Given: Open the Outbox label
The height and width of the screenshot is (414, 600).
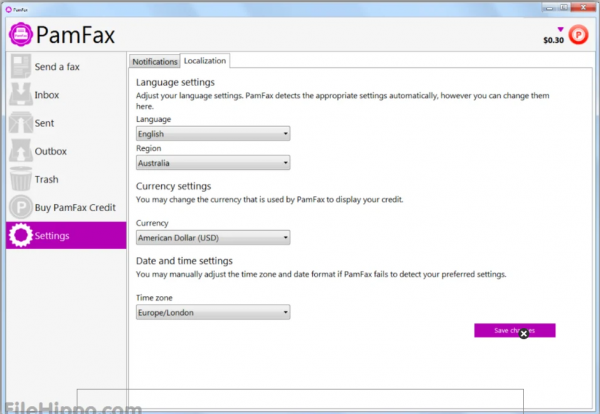Looking at the screenshot, I should pyautogui.click(x=51, y=151).
